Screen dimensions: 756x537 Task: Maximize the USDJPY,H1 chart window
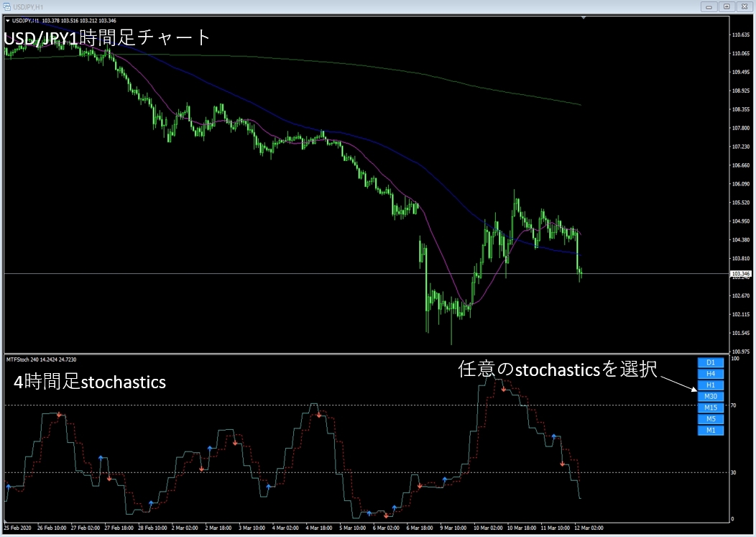(727, 6)
